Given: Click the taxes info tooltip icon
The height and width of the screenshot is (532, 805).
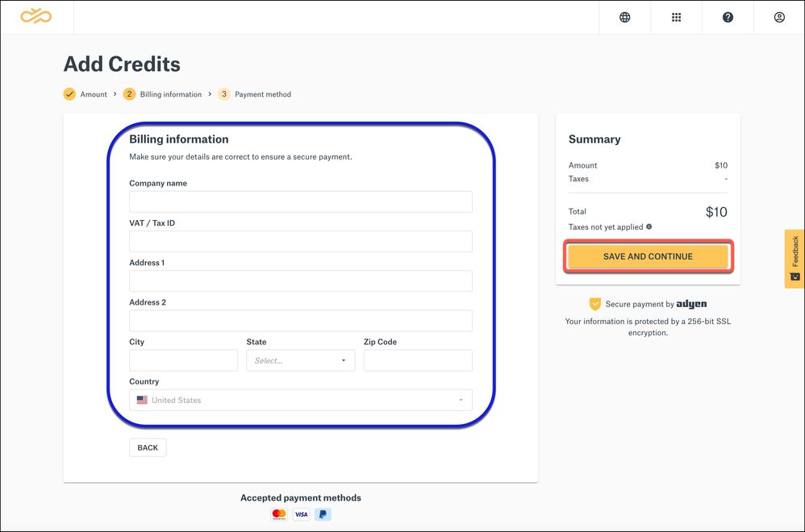Looking at the screenshot, I should [649, 227].
